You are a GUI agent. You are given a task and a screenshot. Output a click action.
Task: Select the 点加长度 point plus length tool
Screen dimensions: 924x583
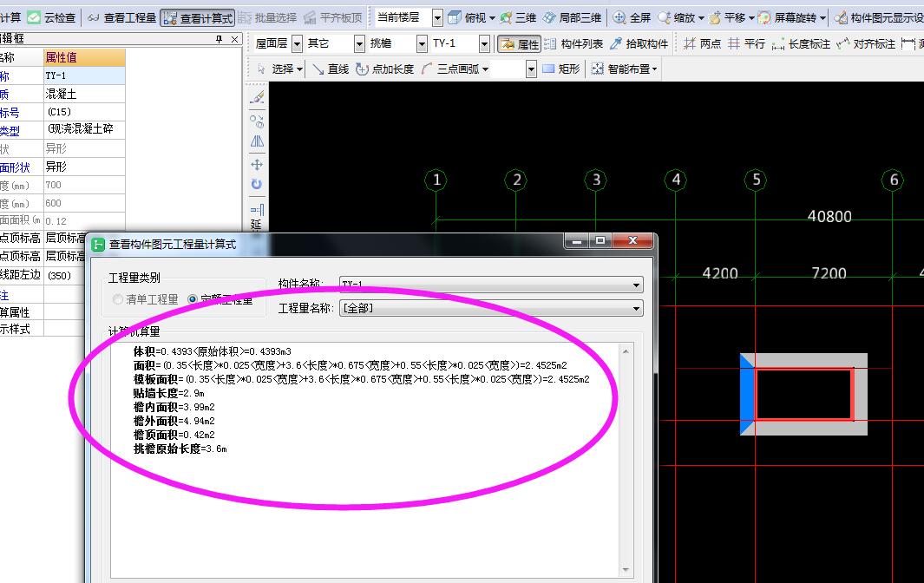click(x=385, y=69)
